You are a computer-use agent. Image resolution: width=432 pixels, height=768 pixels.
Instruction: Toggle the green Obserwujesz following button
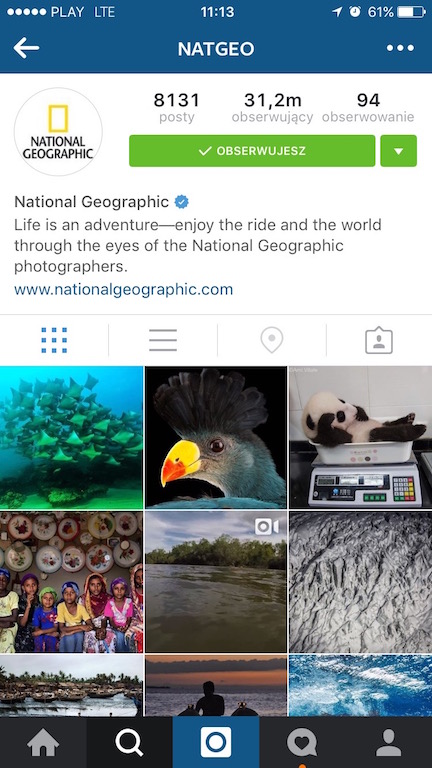(252, 151)
